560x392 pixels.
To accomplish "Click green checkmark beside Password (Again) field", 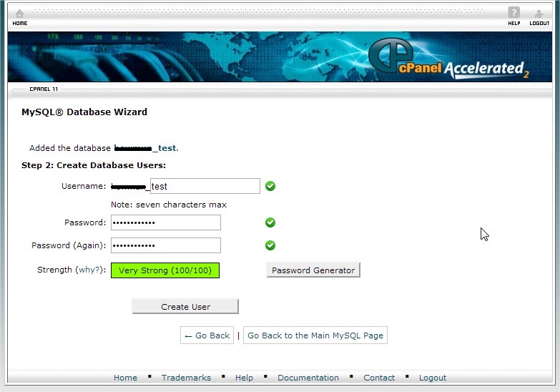I will [x=270, y=245].
